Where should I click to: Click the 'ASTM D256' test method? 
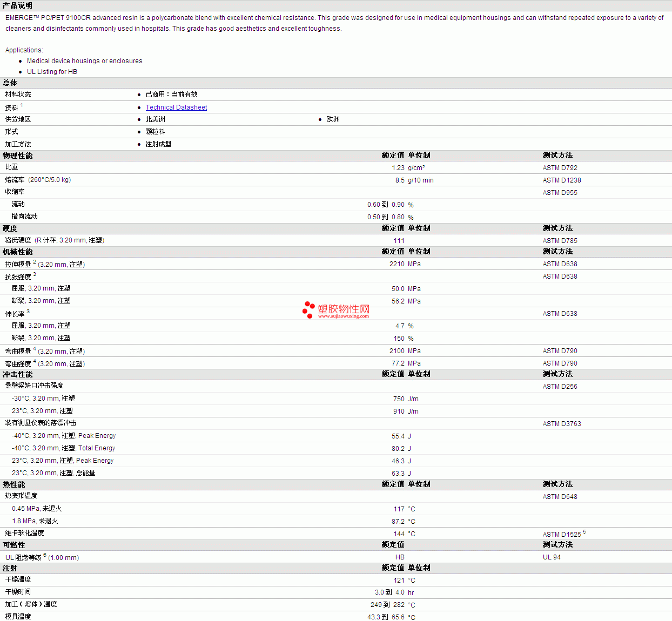point(560,387)
